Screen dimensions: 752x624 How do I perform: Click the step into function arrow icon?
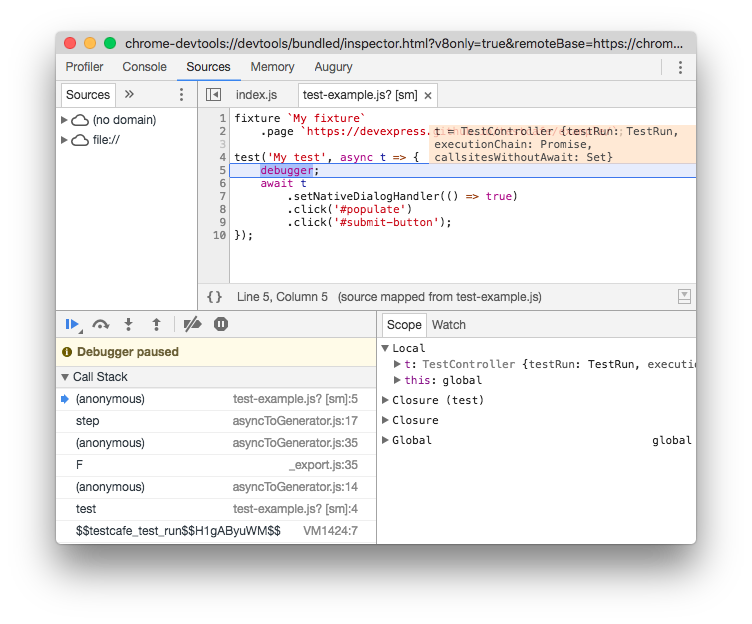(x=128, y=324)
